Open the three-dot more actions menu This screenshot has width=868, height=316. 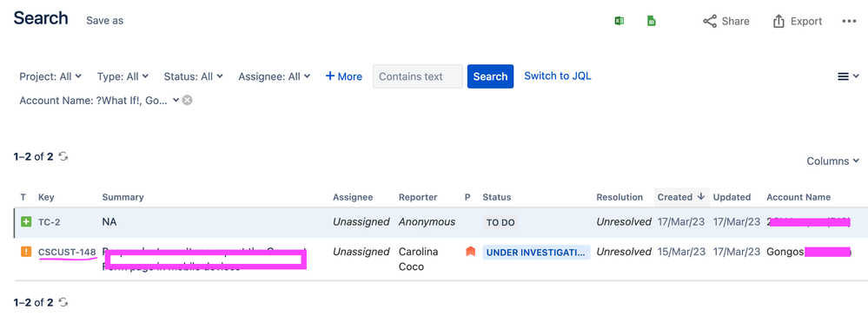click(x=849, y=21)
